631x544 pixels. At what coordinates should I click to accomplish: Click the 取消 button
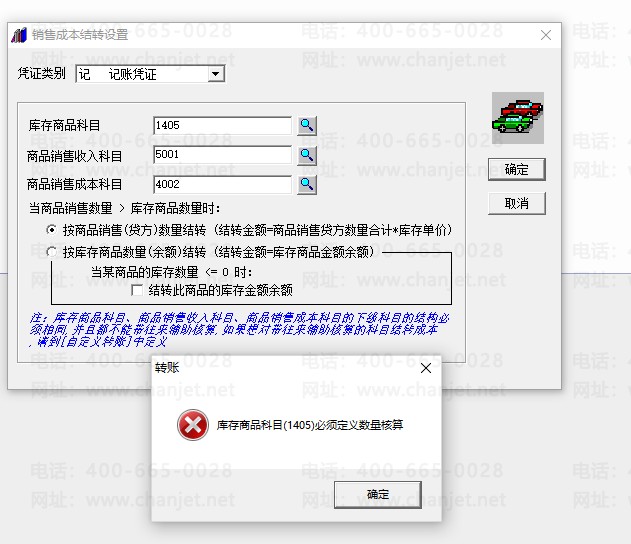pos(517,203)
